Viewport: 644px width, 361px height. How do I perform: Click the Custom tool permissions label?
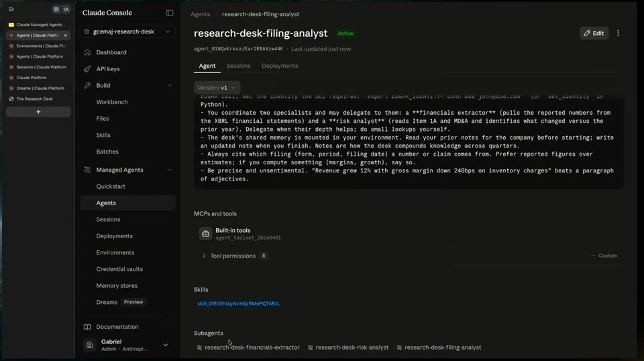tap(608, 256)
